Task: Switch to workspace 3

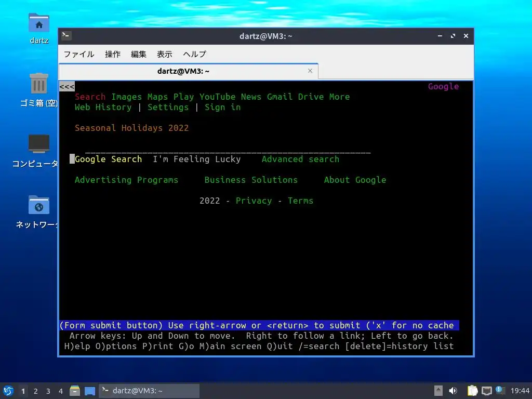Action: pyautogui.click(x=48, y=391)
